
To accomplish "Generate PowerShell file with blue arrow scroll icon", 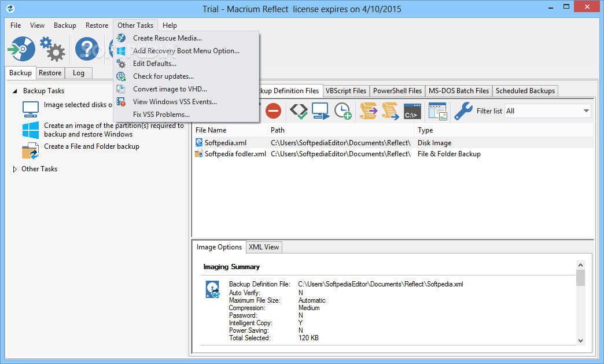I will pos(390,111).
